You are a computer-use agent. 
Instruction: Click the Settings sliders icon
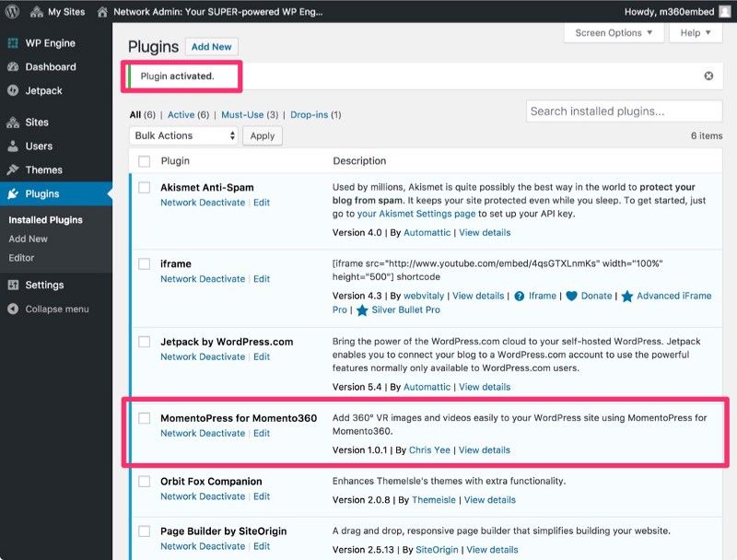pos(13,285)
